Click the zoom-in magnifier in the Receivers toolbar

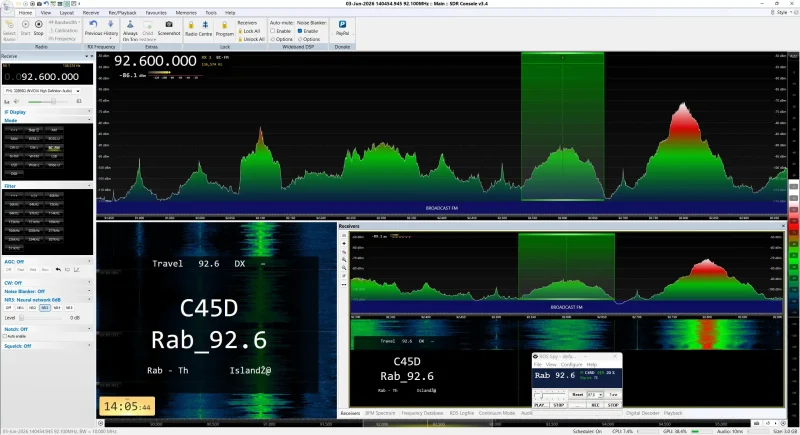(344, 260)
